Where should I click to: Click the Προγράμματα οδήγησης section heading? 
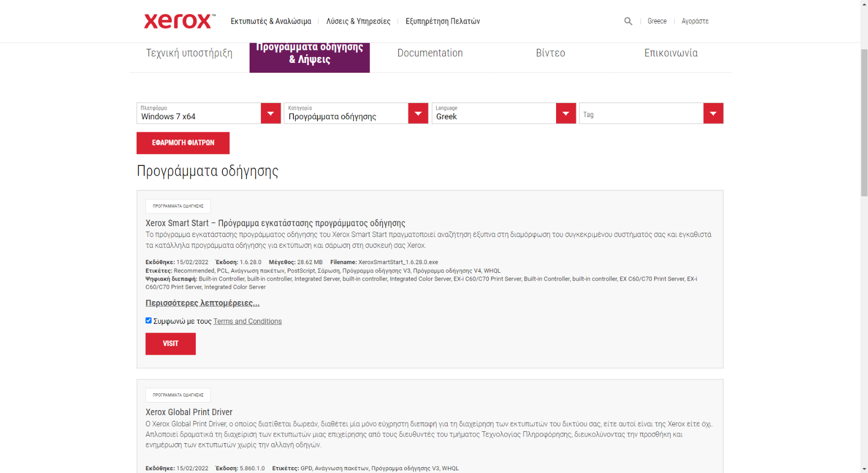tap(207, 171)
